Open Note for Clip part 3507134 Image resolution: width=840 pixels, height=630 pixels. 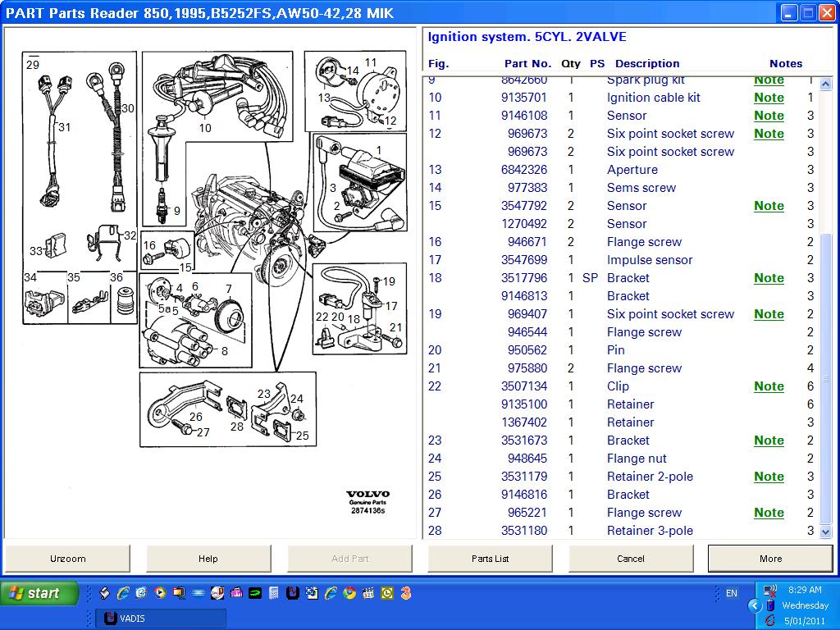click(769, 386)
